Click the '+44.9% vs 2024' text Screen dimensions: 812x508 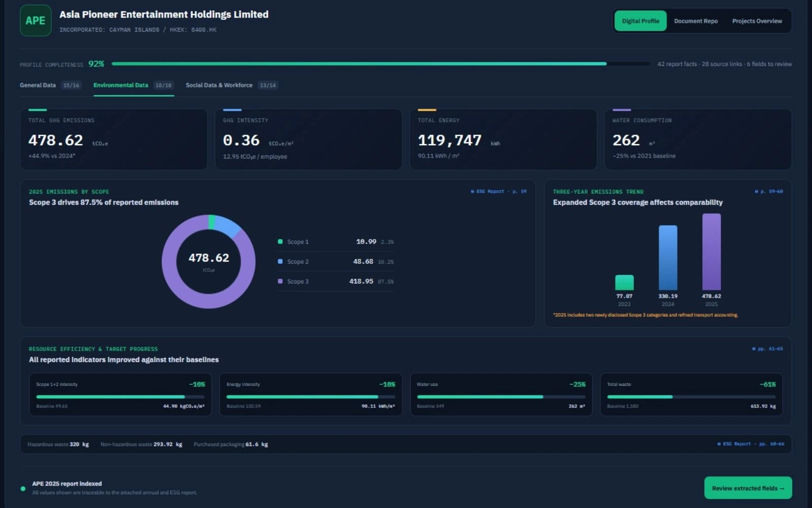pos(52,156)
